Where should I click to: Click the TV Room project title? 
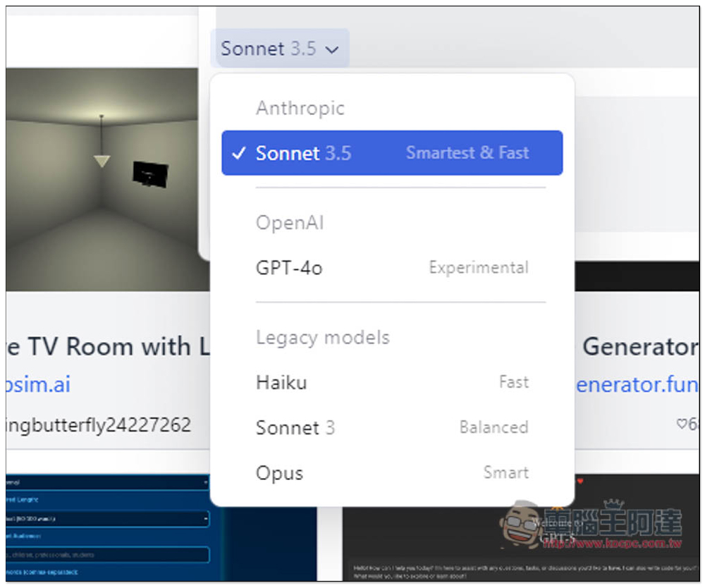click(x=109, y=347)
